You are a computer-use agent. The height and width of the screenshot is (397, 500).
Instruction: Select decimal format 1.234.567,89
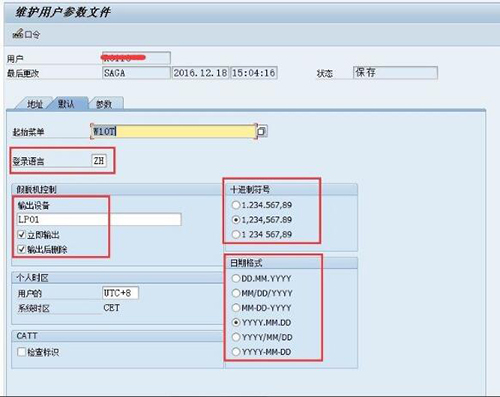tap(236, 205)
